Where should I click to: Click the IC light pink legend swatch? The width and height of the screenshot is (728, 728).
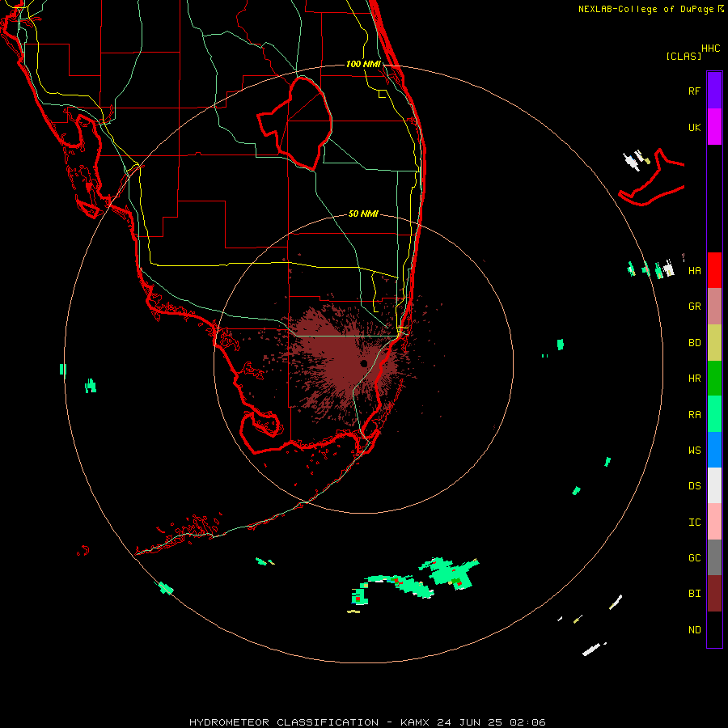click(x=714, y=522)
